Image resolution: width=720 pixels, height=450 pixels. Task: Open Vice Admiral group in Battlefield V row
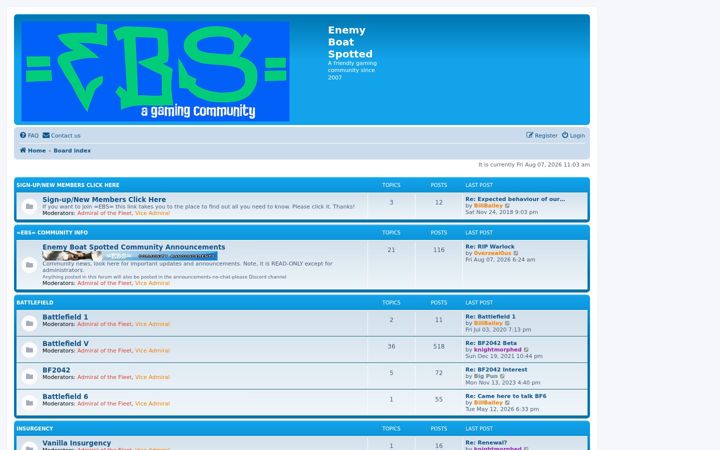click(x=152, y=351)
